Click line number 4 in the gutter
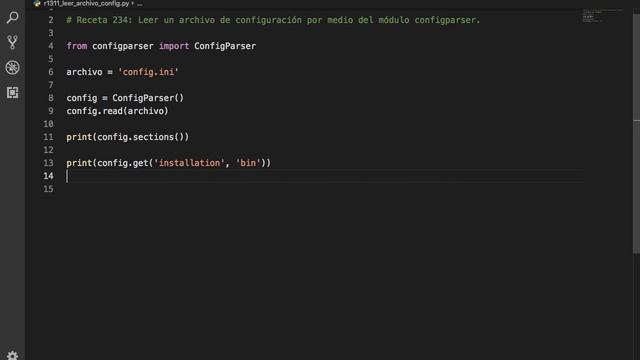 pos(51,46)
